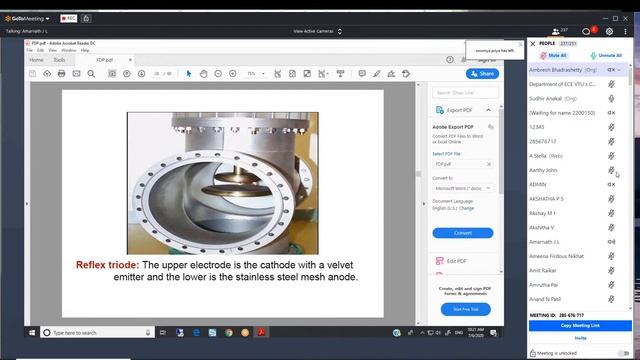Click the Search tools input field

point(465,93)
